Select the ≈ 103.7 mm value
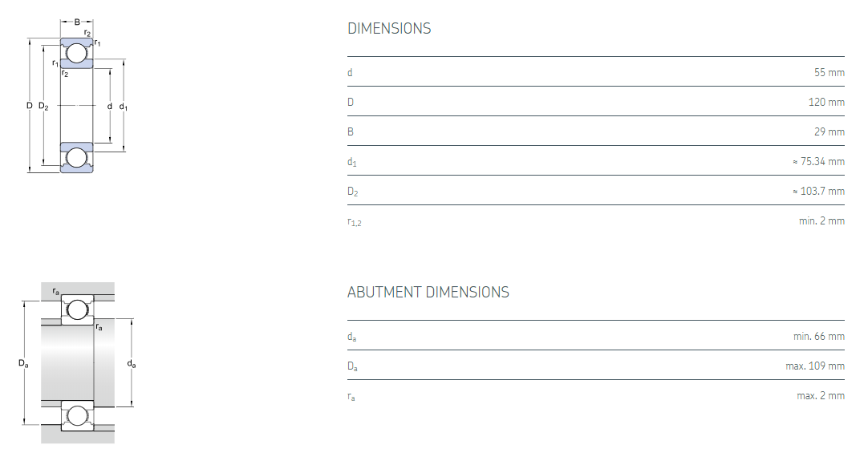Viewport: 868px width, 469px height. pos(818,191)
